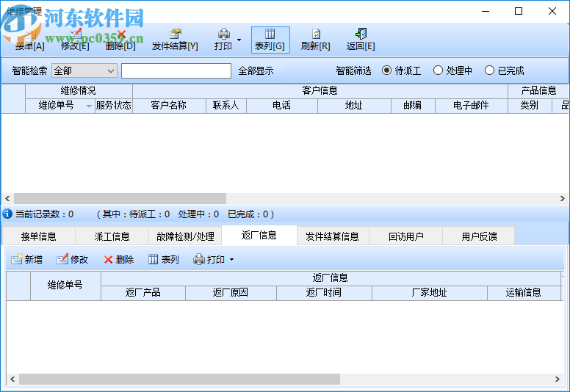Image resolution: width=570 pixels, height=392 pixels.
Task: Click the 返回[E] exit icon
Action: [361, 34]
